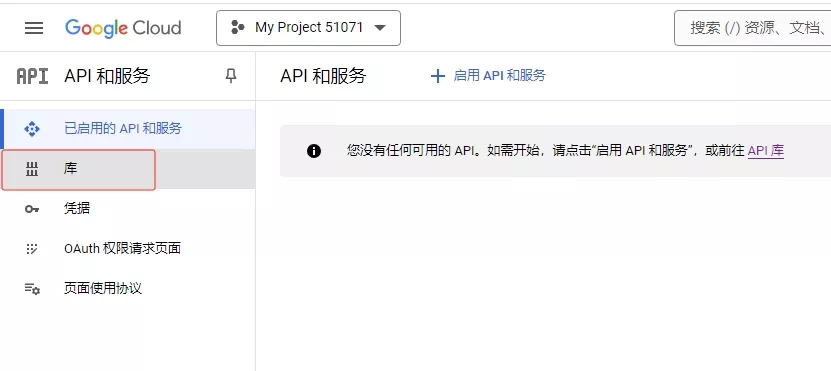
Task: Click the settings-list icon beside 页面使用协议
Action: coord(32,289)
